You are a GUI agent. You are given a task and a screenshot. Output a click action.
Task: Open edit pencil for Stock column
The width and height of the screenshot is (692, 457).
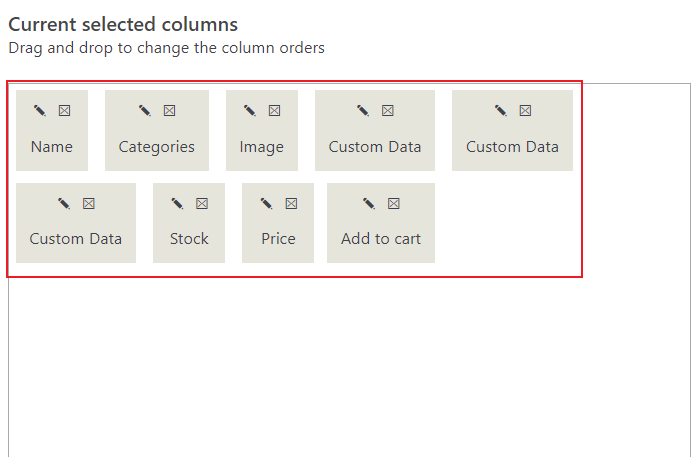[177, 203]
